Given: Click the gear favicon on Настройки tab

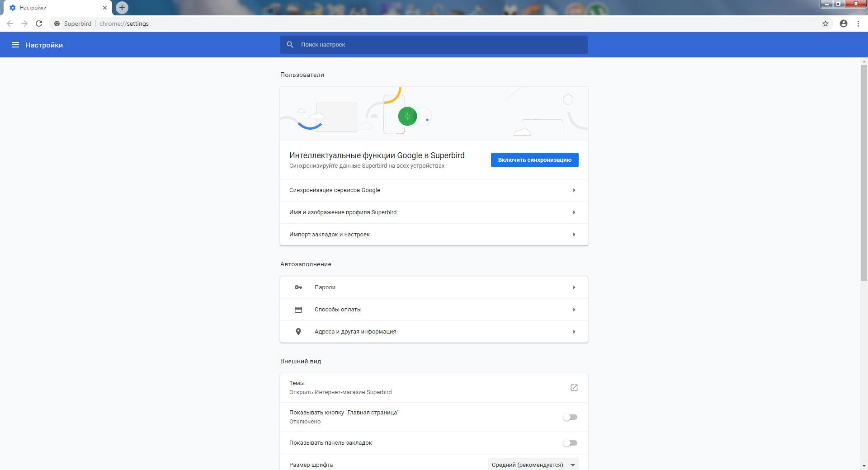Looking at the screenshot, I should click(13, 8).
